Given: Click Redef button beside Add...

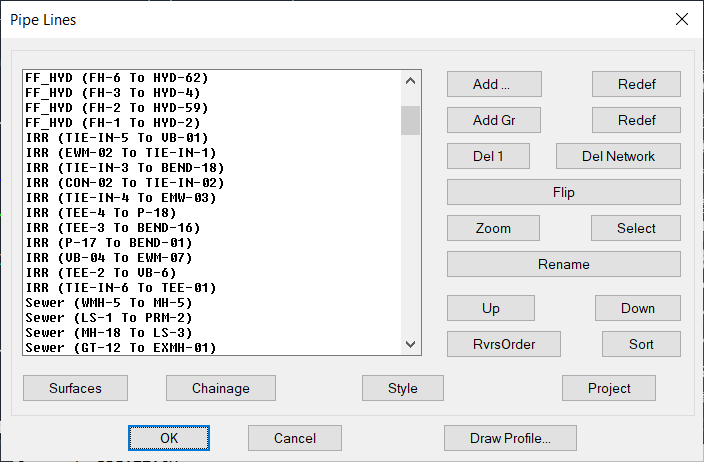Looking at the screenshot, I should (x=636, y=84).
